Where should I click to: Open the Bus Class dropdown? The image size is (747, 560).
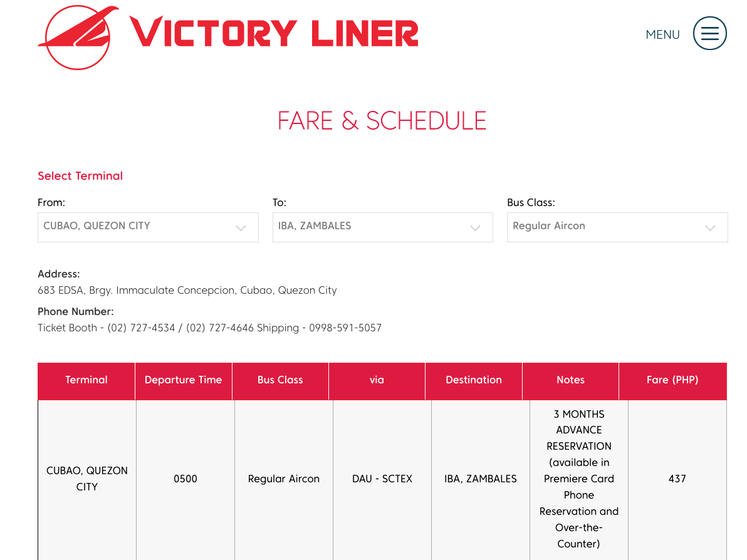pyautogui.click(x=617, y=227)
